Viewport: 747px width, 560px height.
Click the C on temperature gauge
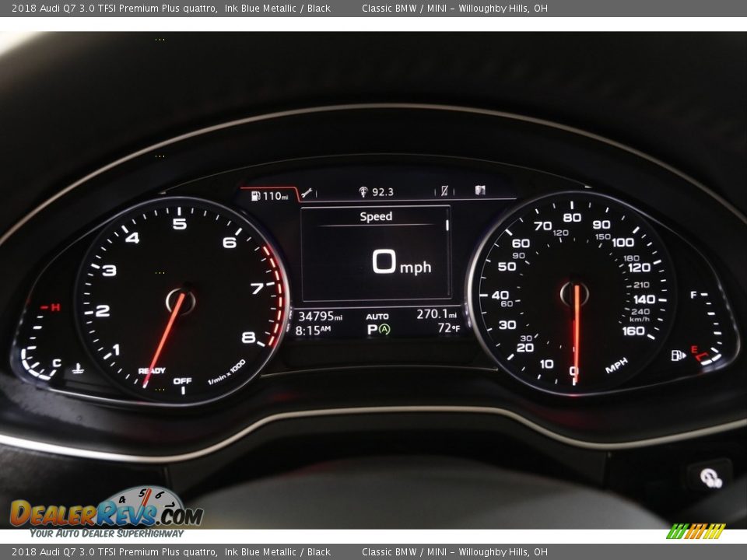click(x=57, y=363)
